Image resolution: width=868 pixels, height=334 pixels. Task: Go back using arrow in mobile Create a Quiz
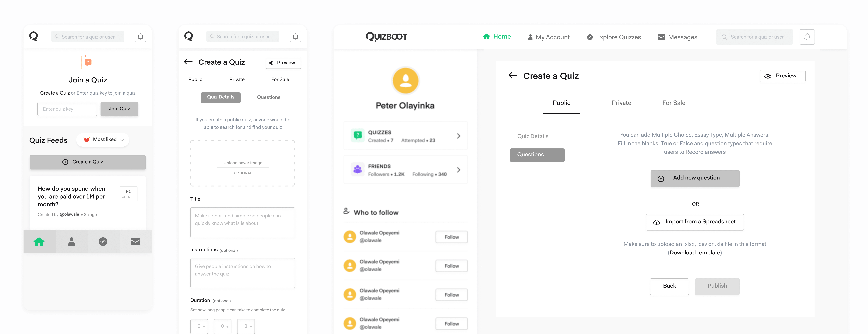click(188, 62)
